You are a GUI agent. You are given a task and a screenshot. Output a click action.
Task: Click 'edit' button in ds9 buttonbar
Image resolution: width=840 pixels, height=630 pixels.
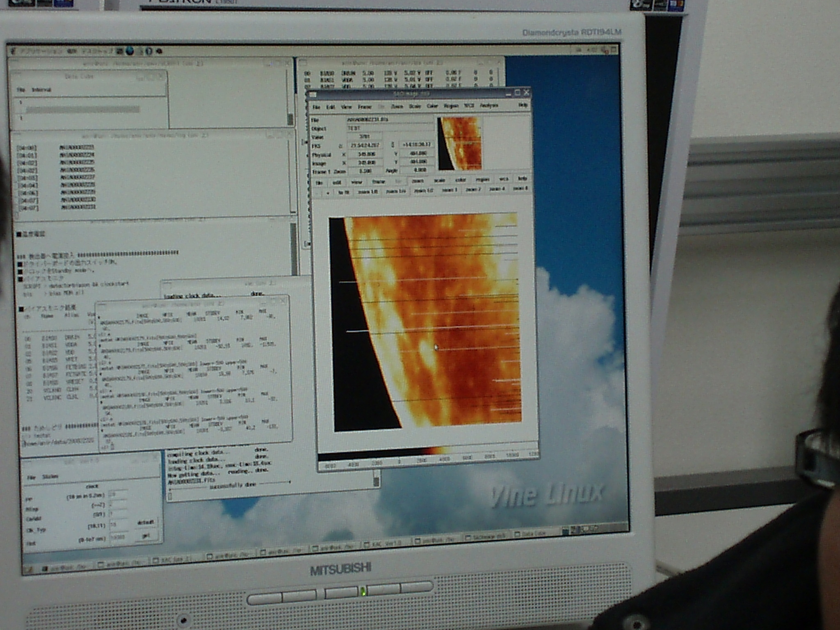[337, 182]
